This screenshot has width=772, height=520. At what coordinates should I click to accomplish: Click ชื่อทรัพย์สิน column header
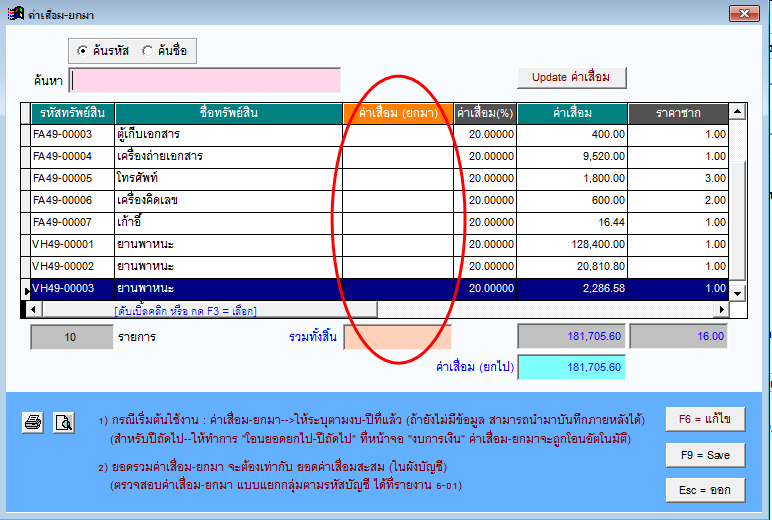(229, 113)
